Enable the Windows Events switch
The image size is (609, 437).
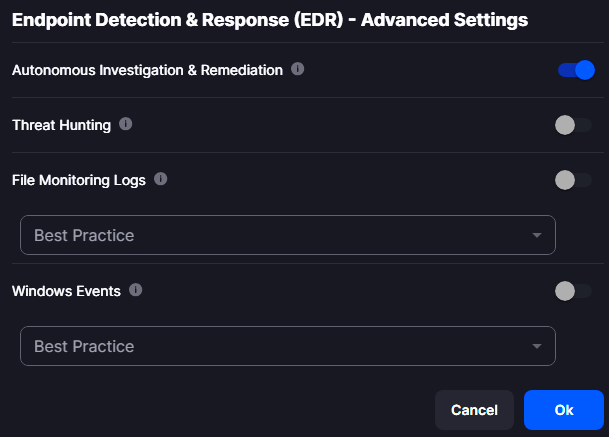[x=573, y=291]
